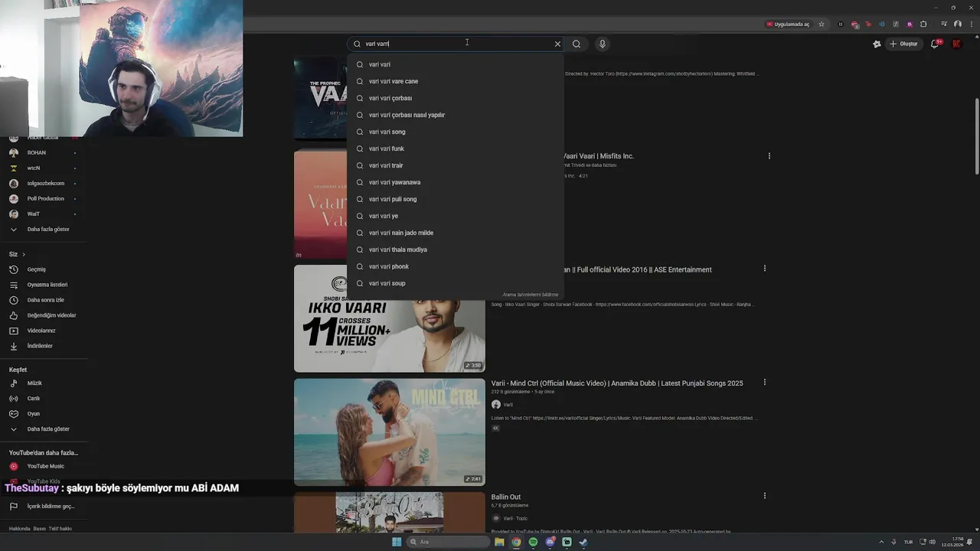
Task: Click the Windows Start button
Action: pos(397,542)
